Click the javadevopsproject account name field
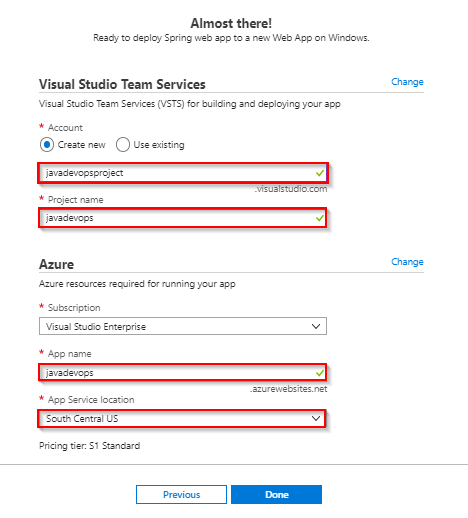 pyautogui.click(x=183, y=173)
